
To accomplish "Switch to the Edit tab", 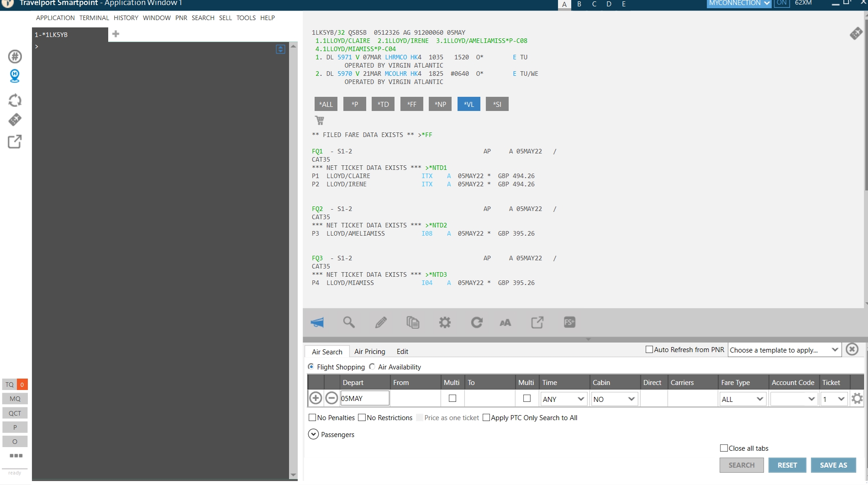I will [x=402, y=352].
